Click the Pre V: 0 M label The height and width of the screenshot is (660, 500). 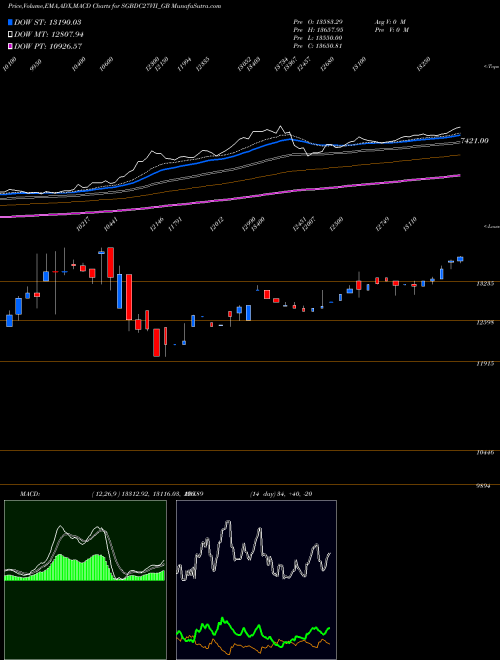tap(393, 29)
